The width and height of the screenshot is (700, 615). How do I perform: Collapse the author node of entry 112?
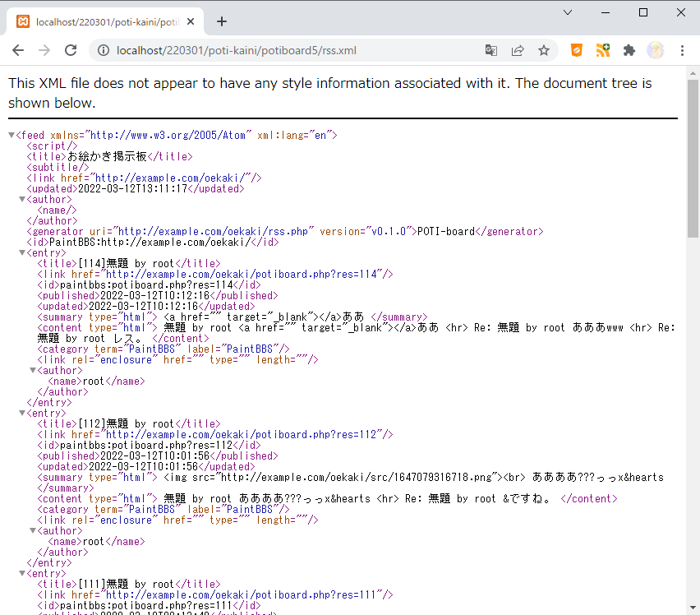pos(33,530)
